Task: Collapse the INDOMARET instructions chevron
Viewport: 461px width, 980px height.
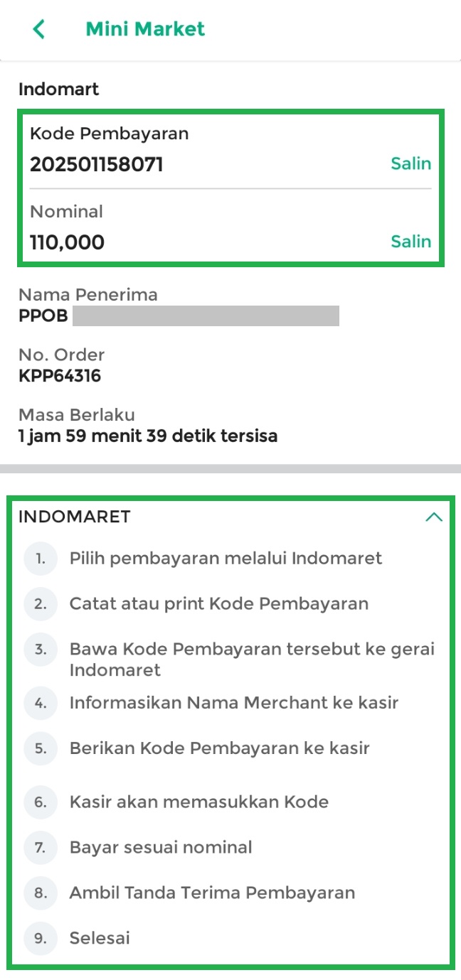Action: [433, 517]
